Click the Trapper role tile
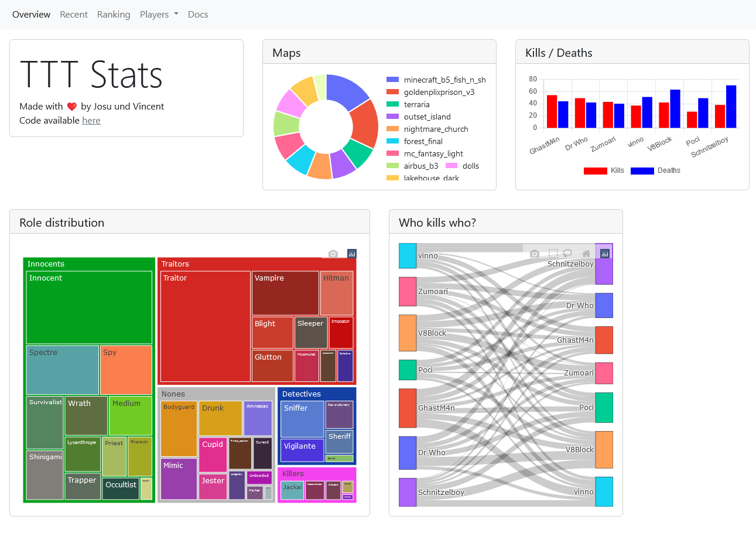 pyautogui.click(x=83, y=486)
